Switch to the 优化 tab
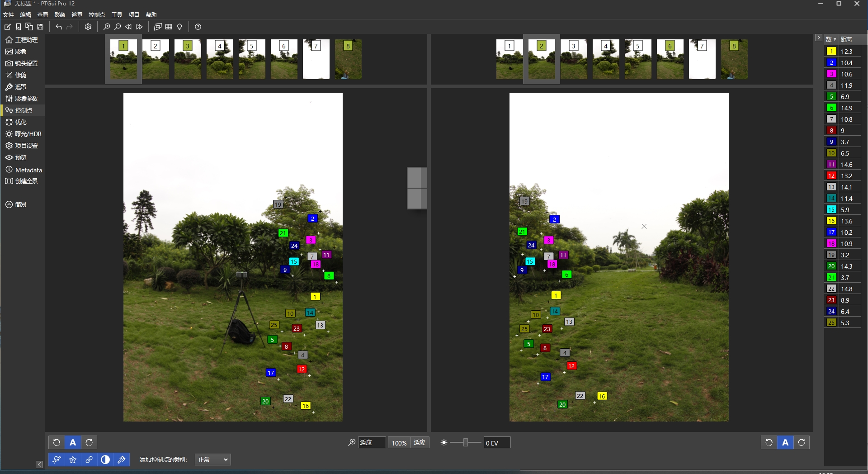 pyautogui.click(x=22, y=122)
